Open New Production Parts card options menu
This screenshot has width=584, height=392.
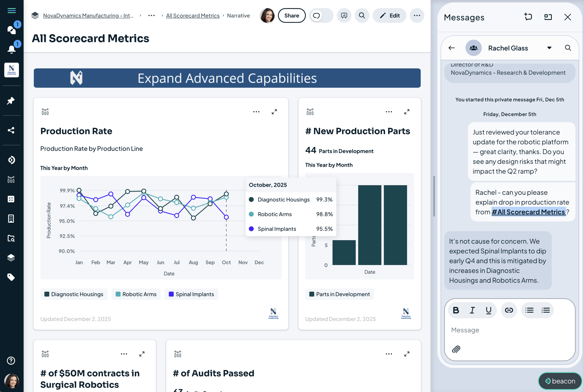pos(389,112)
